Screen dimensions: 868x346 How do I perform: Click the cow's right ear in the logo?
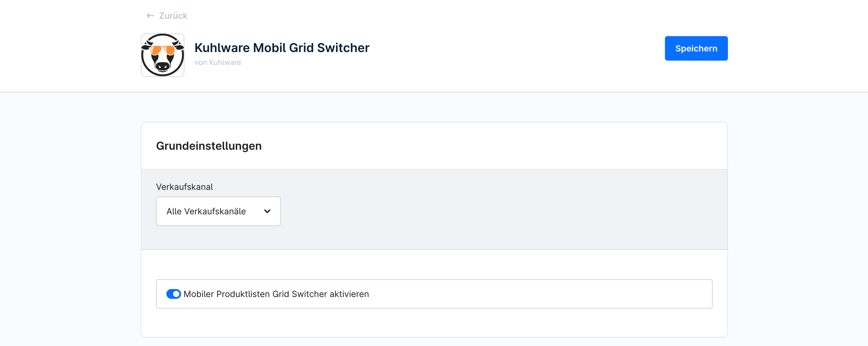click(x=180, y=47)
